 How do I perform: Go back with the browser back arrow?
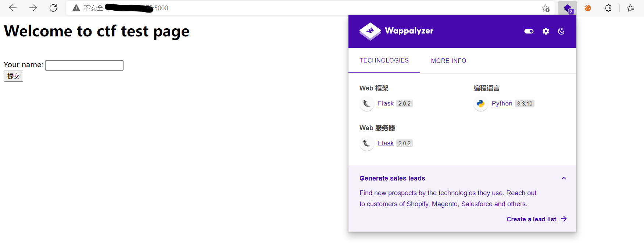(13, 8)
